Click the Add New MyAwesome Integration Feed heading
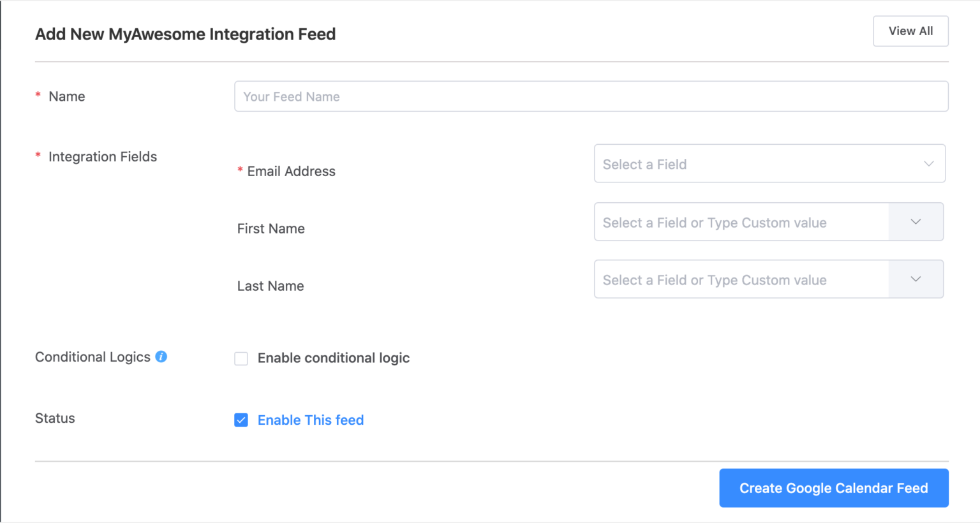The image size is (980, 523). pyautogui.click(x=185, y=34)
